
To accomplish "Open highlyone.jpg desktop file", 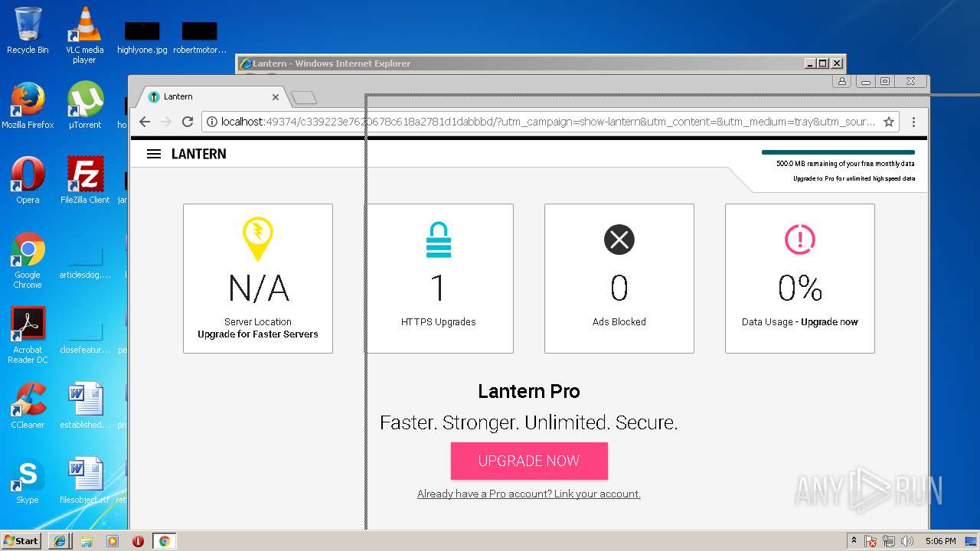I will (142, 37).
